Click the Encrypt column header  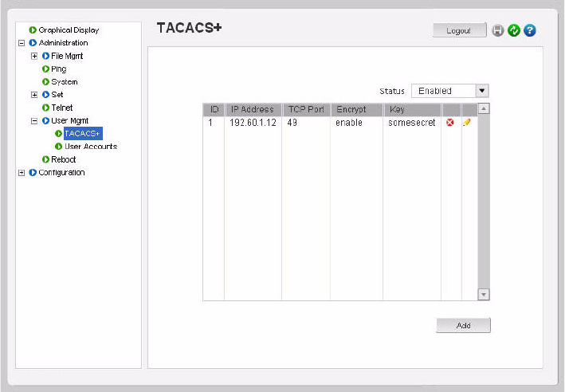pos(356,109)
